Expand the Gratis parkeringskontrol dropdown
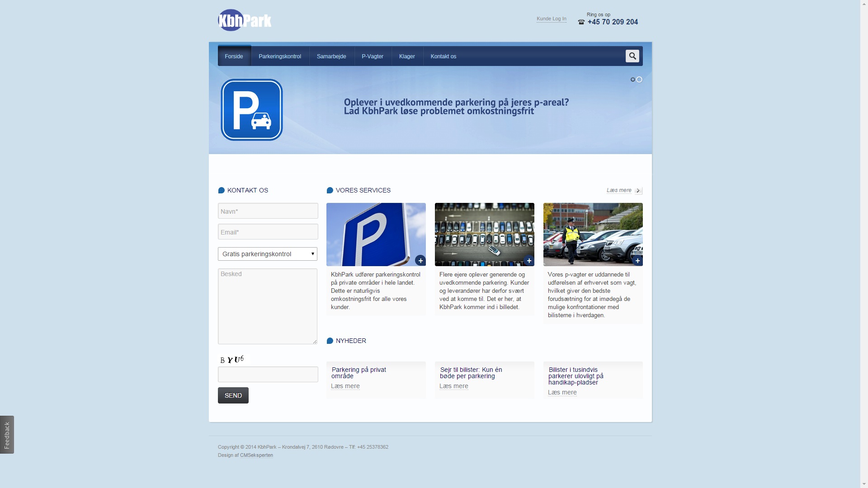The image size is (868, 488). (268, 254)
